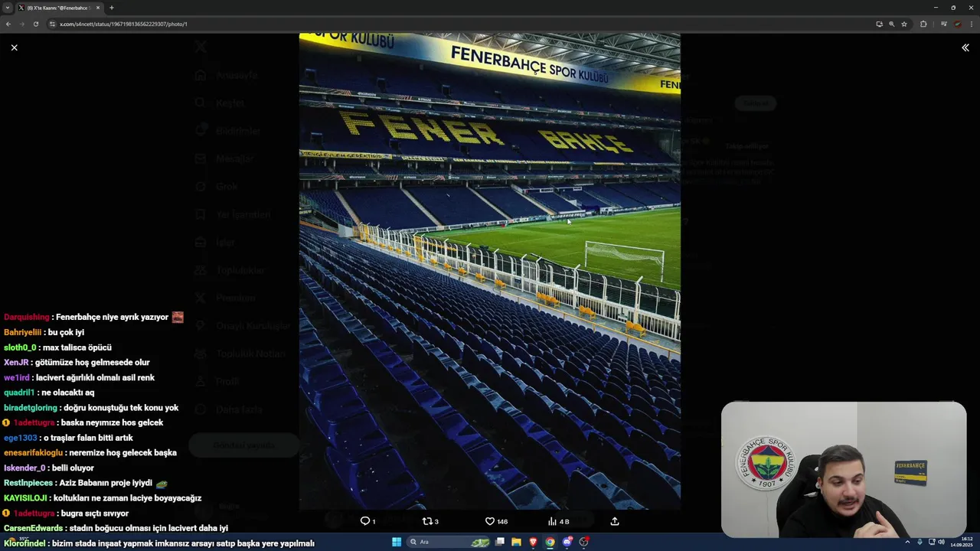Click the install app icon in address bar
980x551 pixels.
[879, 24]
